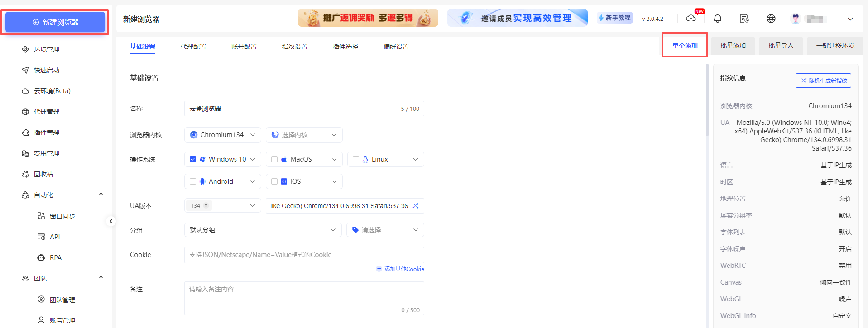
Task: Click the 新建浏览器 button in the sidebar
Action: (x=55, y=22)
